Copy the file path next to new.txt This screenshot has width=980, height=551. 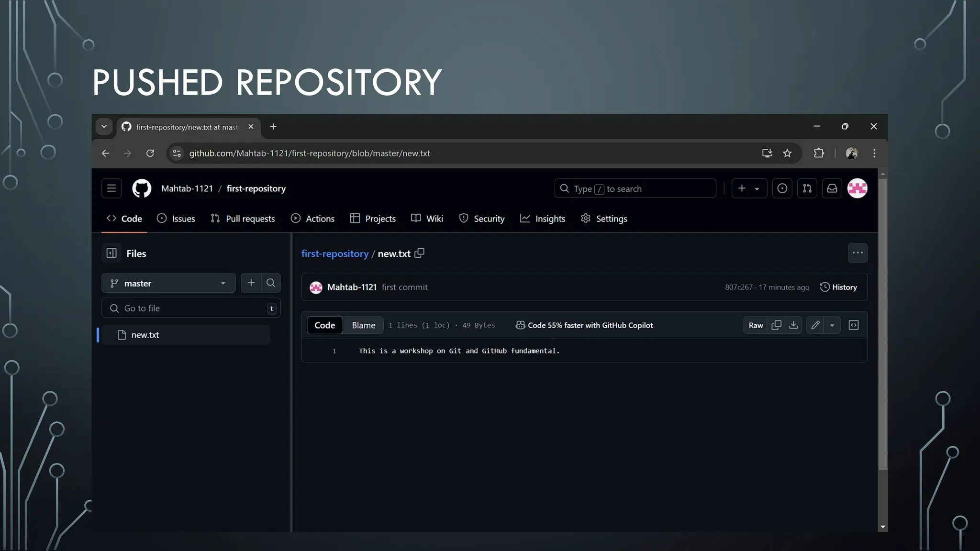coord(420,253)
